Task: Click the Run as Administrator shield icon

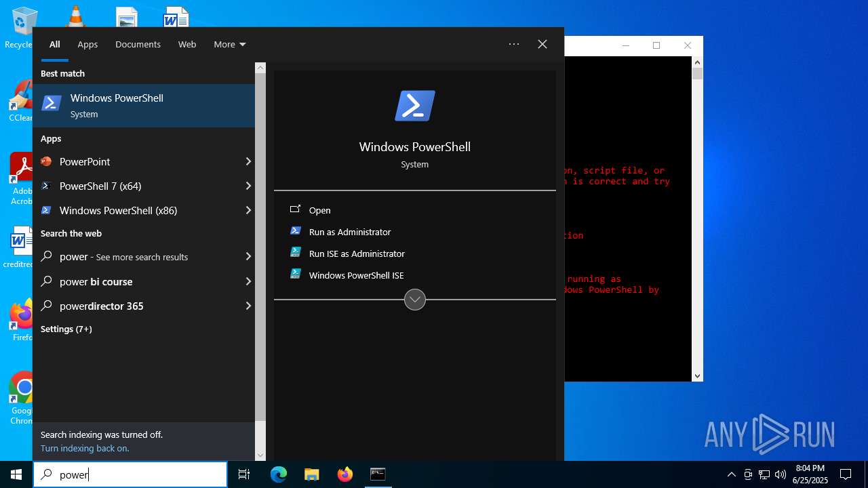Action: [x=296, y=231]
